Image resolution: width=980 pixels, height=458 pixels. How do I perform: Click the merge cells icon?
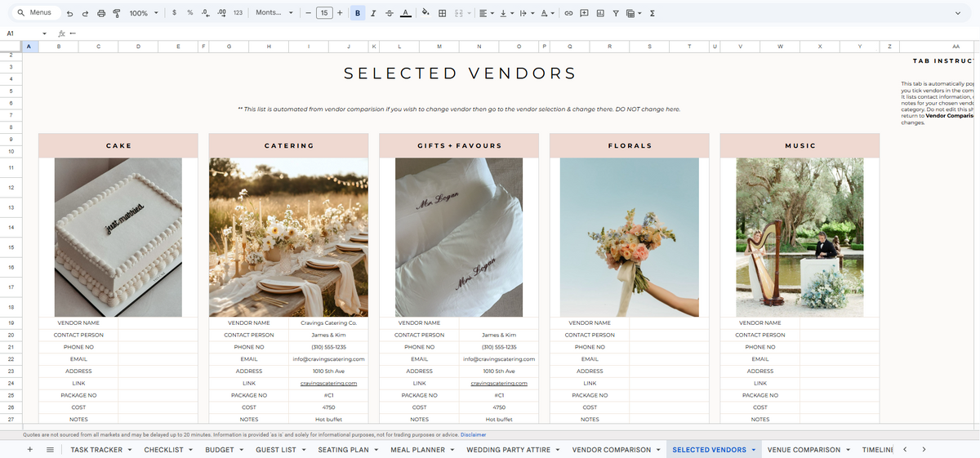pos(458,13)
